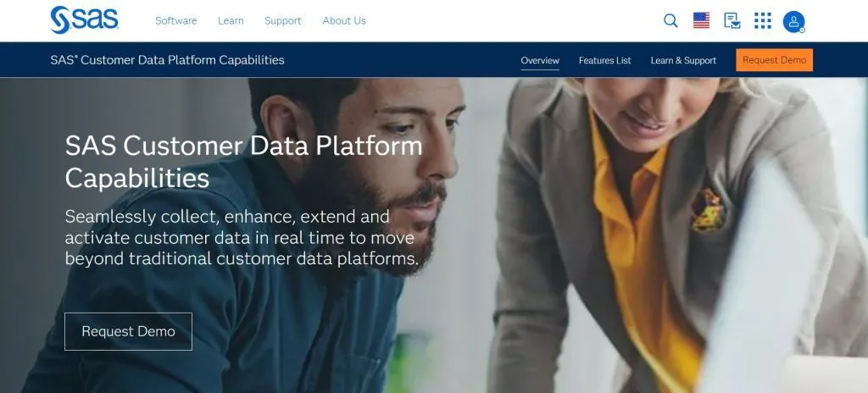The image size is (868, 393).
Task: Open the search magnifier icon
Action: coord(670,21)
